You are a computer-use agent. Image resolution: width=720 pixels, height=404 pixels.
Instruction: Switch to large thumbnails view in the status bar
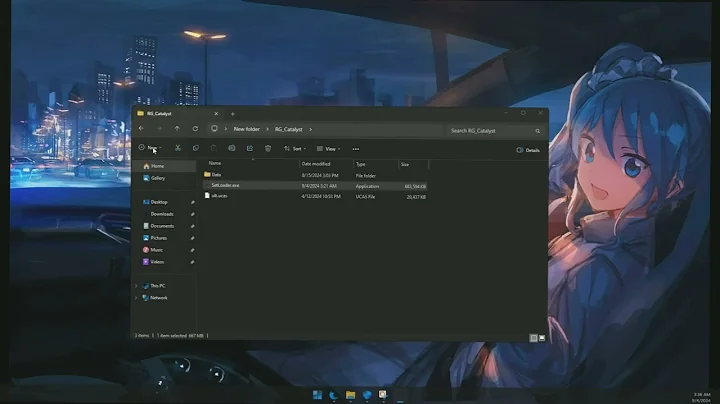pyautogui.click(x=542, y=338)
